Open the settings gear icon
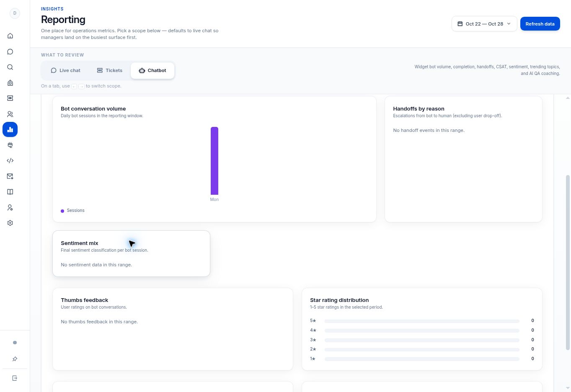 coord(10,223)
